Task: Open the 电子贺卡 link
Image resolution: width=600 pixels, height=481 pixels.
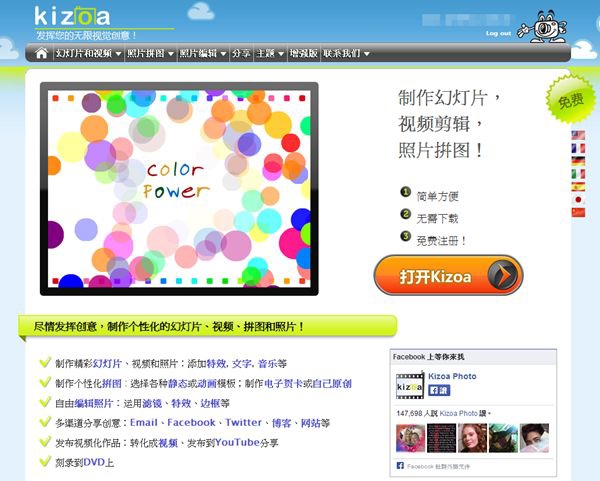Action: point(283,383)
